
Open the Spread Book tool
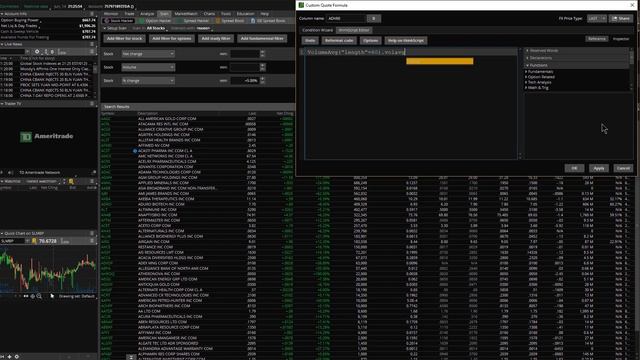tap(230, 20)
